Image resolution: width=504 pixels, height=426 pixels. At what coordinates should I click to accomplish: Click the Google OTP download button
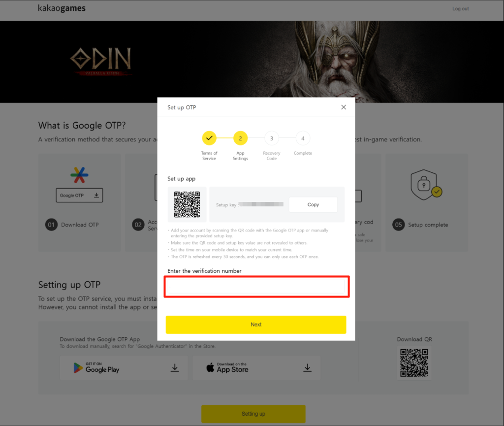79,195
